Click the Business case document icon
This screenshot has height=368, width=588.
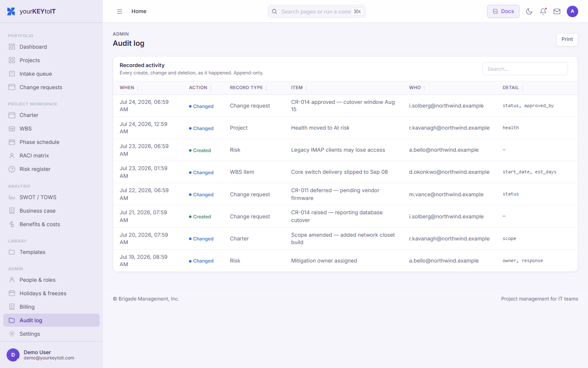[x=12, y=211]
